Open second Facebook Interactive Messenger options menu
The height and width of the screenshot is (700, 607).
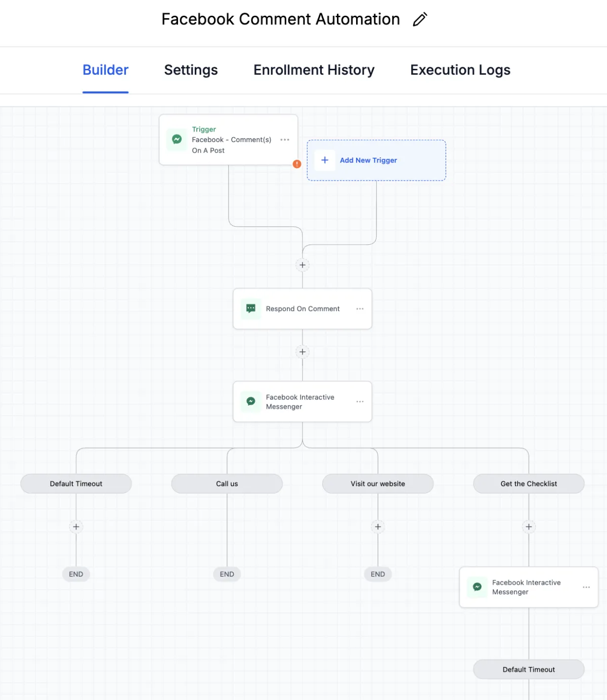coord(586,587)
